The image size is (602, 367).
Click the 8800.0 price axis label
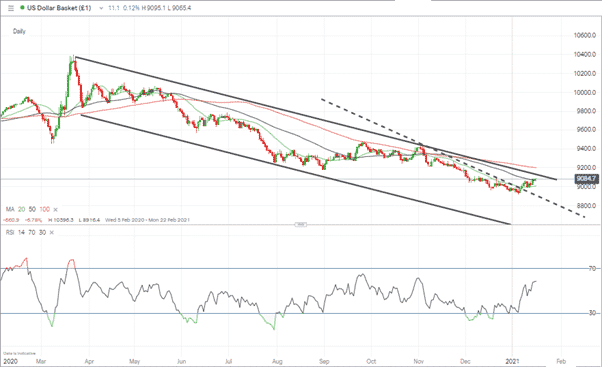pyautogui.click(x=585, y=206)
